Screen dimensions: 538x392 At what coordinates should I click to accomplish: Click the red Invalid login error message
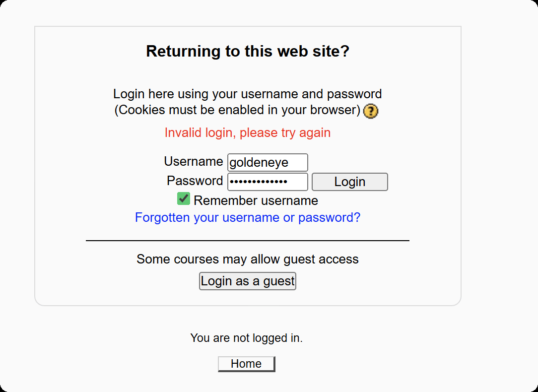click(248, 132)
